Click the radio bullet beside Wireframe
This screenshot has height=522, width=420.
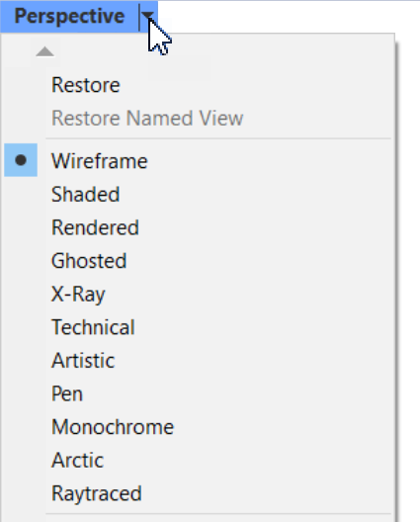pos(21,160)
